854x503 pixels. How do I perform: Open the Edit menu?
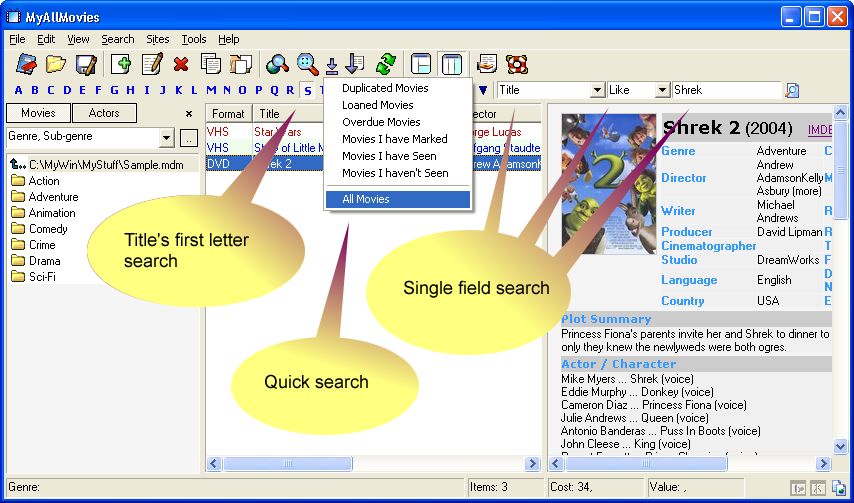point(46,39)
